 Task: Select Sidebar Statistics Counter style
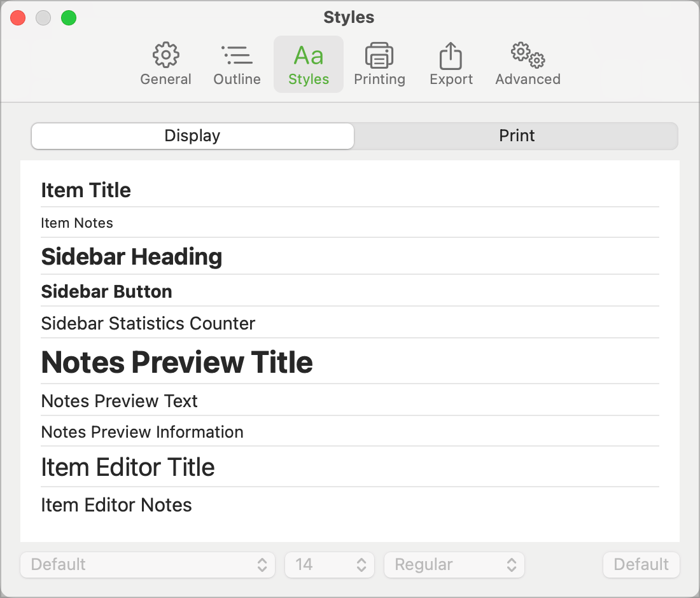[x=350, y=323]
